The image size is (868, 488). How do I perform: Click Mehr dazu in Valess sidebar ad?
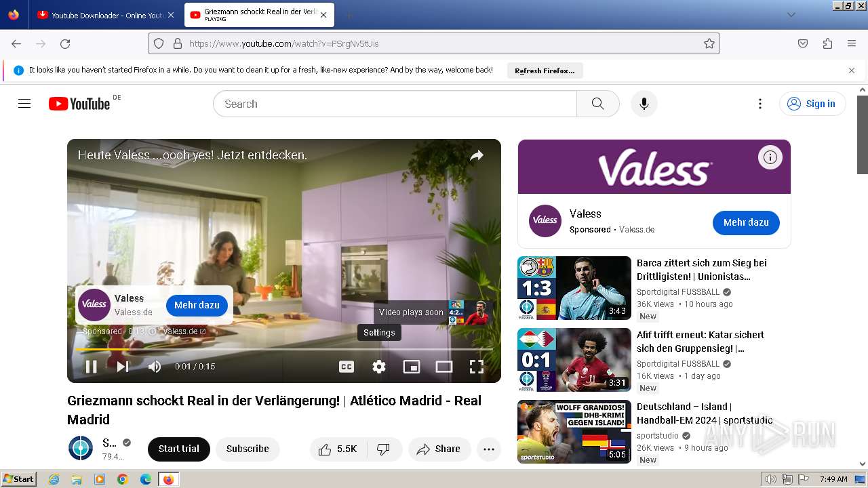click(746, 222)
